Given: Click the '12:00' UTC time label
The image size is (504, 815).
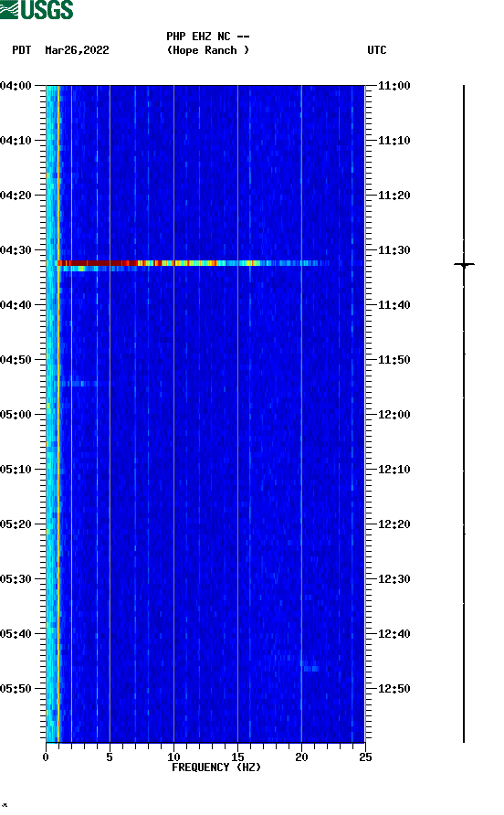Looking at the screenshot, I should pyautogui.click(x=394, y=415).
